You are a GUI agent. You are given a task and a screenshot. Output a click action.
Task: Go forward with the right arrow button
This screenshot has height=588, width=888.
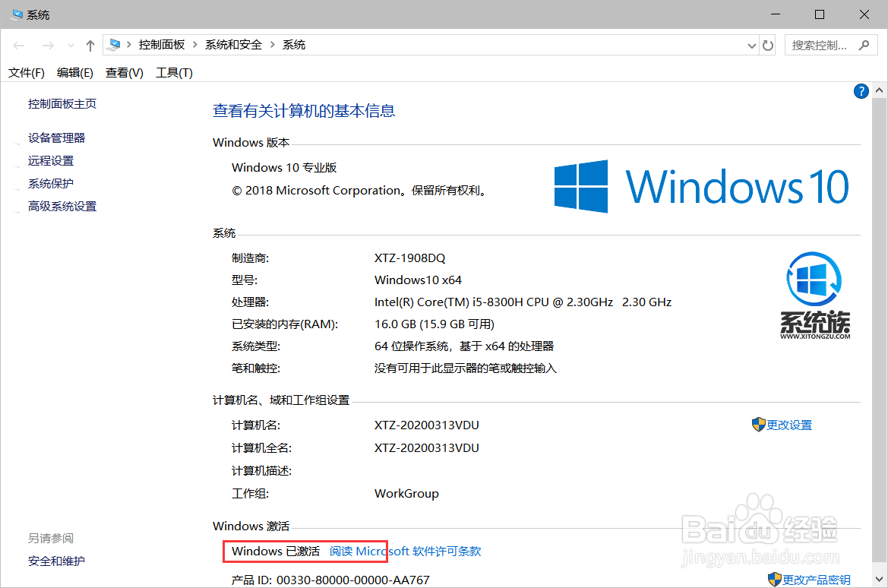click(x=48, y=46)
